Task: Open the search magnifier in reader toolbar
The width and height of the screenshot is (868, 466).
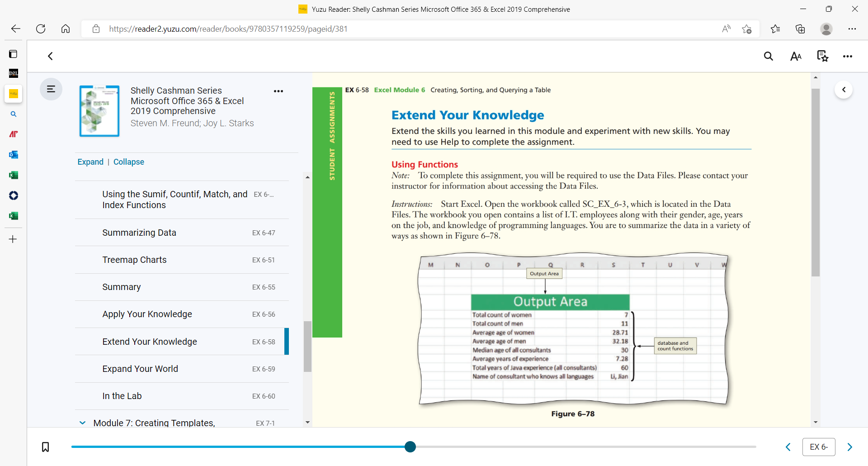Action: (769, 56)
